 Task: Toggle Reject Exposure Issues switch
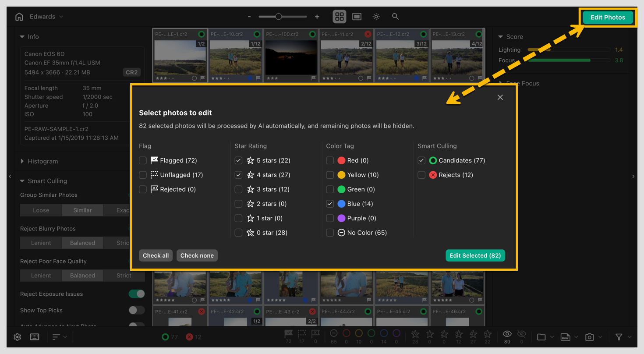point(137,294)
